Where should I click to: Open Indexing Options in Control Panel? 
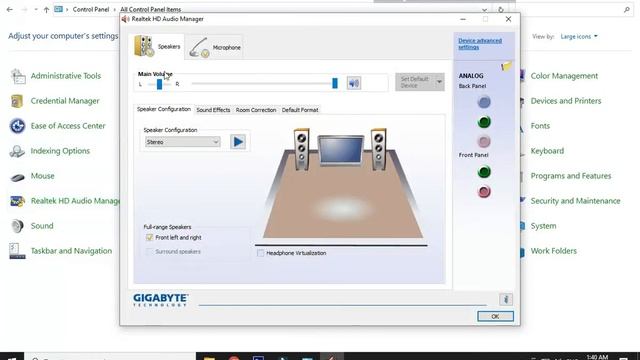60,151
